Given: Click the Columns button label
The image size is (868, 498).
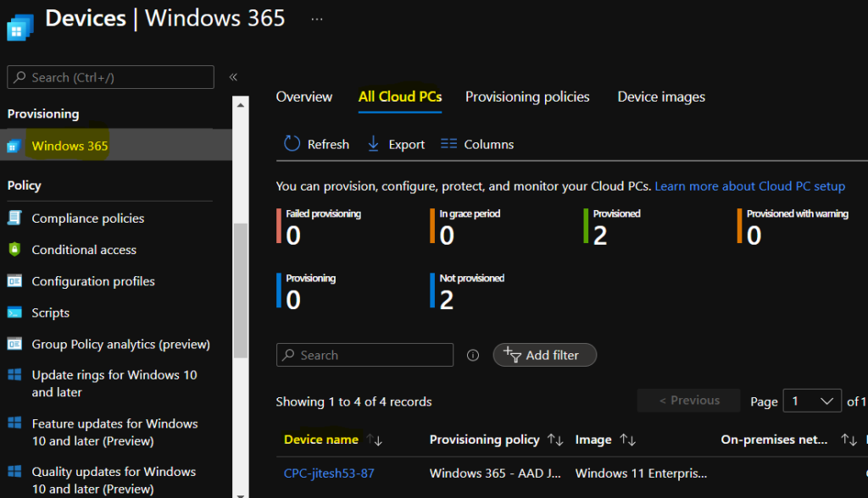Looking at the screenshot, I should [x=489, y=145].
